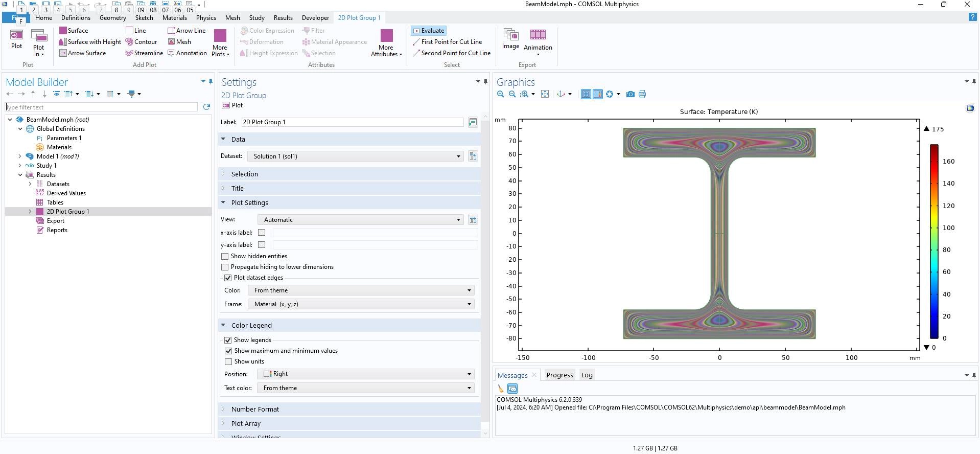Open the Dataset dropdown
The width and height of the screenshot is (980, 454).
[356, 156]
